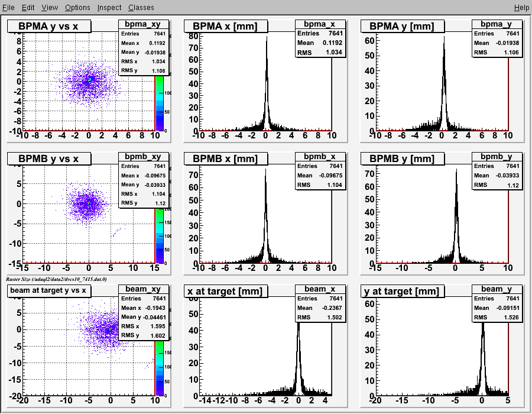Click RMS y value 1.602 in beam_xy stats

[x=158, y=335]
